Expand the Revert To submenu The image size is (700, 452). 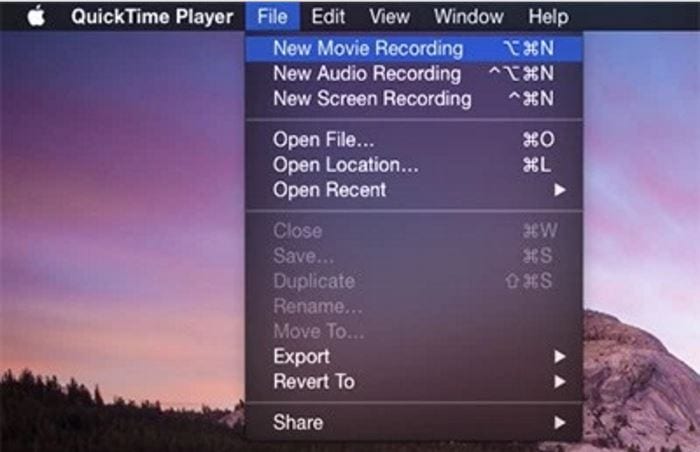point(414,381)
